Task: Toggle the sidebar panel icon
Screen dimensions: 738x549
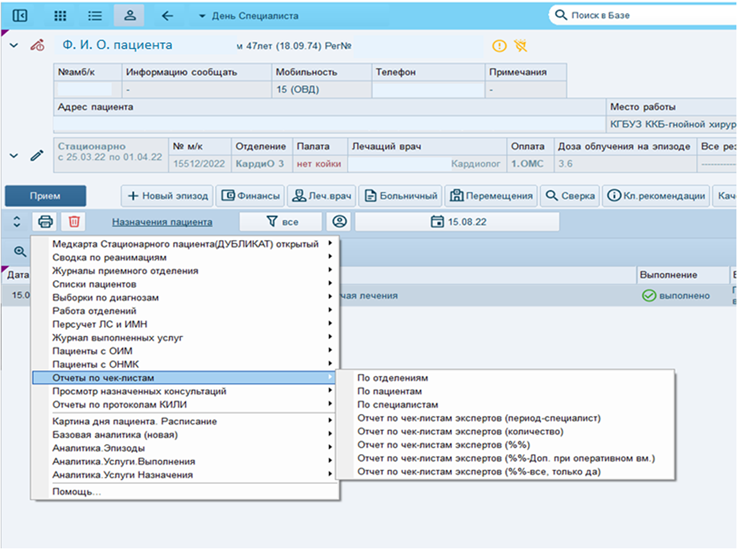Action: pyautogui.click(x=19, y=16)
